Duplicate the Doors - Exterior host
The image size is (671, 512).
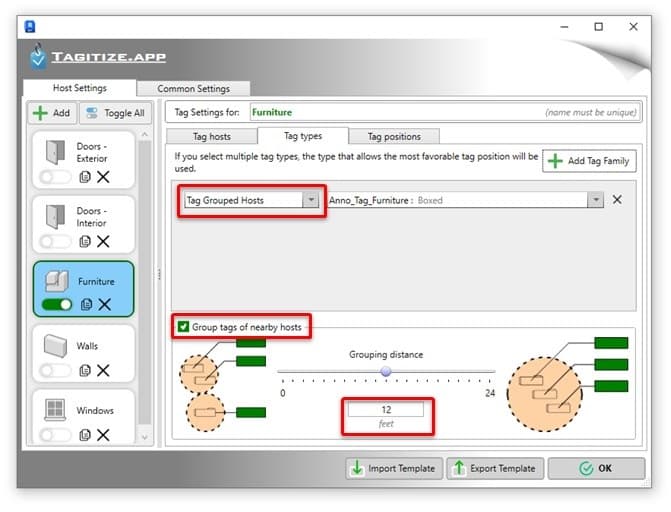tap(85, 177)
